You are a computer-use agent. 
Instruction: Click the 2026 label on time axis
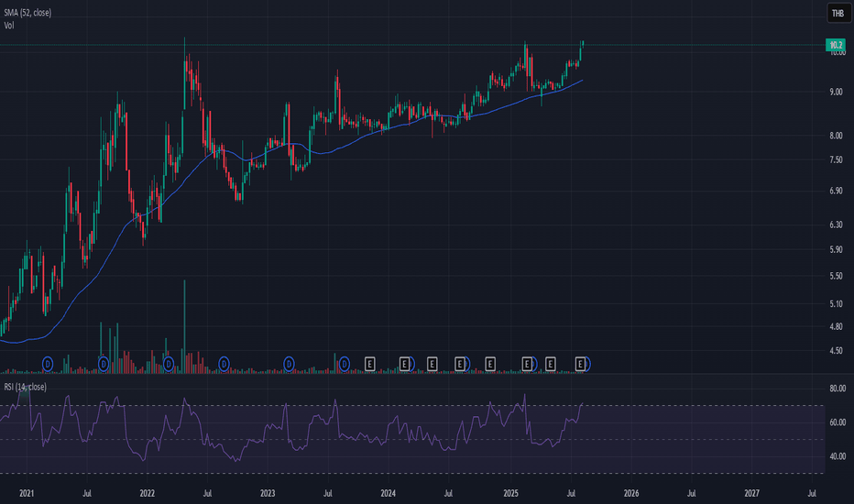click(631, 493)
